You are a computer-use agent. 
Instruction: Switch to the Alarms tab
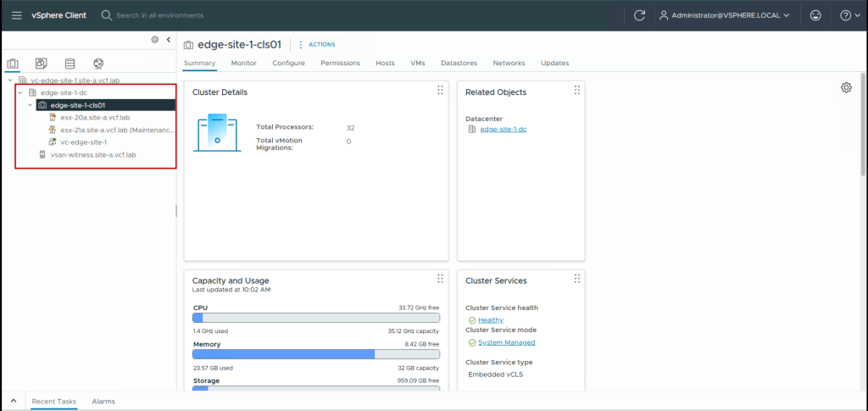(103, 401)
